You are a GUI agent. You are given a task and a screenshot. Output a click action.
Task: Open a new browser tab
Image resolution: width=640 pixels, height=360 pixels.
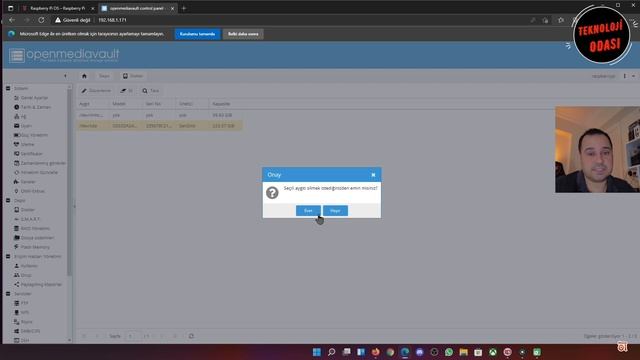(184, 8)
